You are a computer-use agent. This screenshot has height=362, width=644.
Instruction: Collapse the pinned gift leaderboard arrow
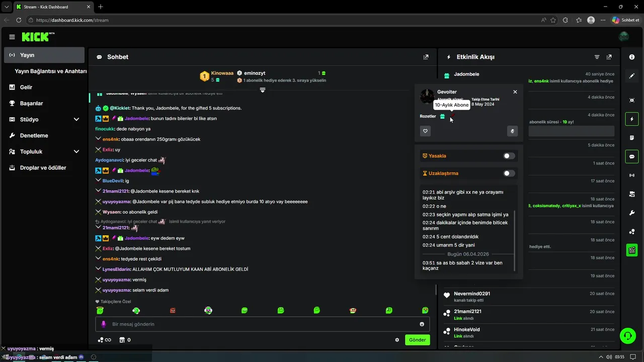262,90
